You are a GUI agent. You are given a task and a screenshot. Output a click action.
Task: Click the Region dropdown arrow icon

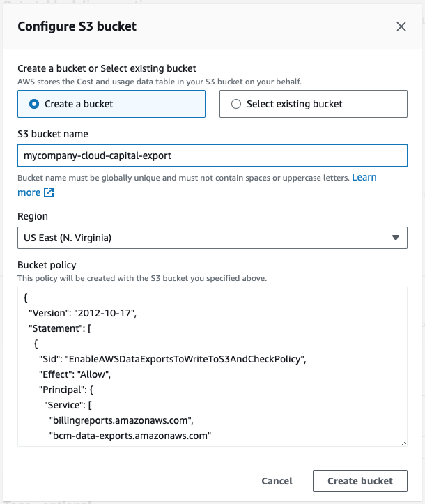click(x=395, y=238)
